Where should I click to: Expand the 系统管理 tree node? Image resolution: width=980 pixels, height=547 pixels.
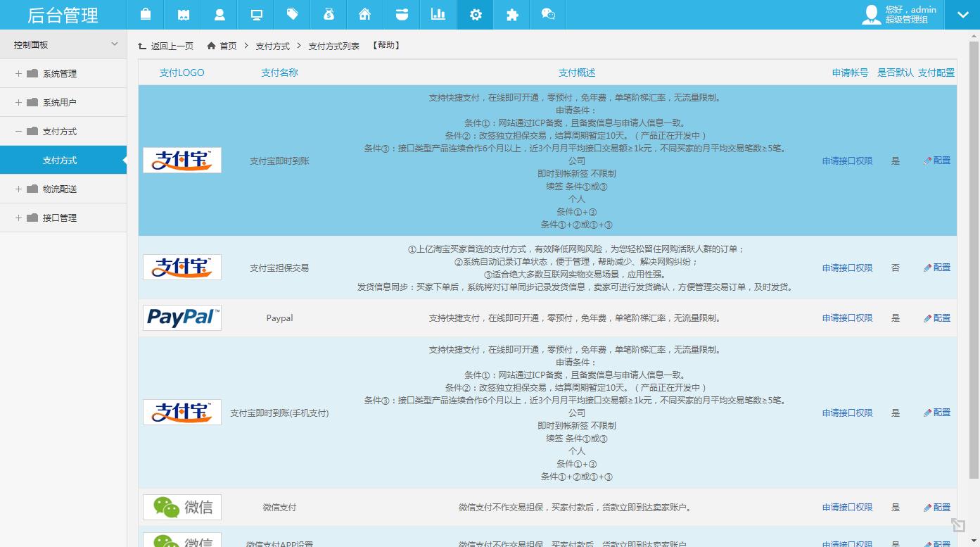(18, 73)
